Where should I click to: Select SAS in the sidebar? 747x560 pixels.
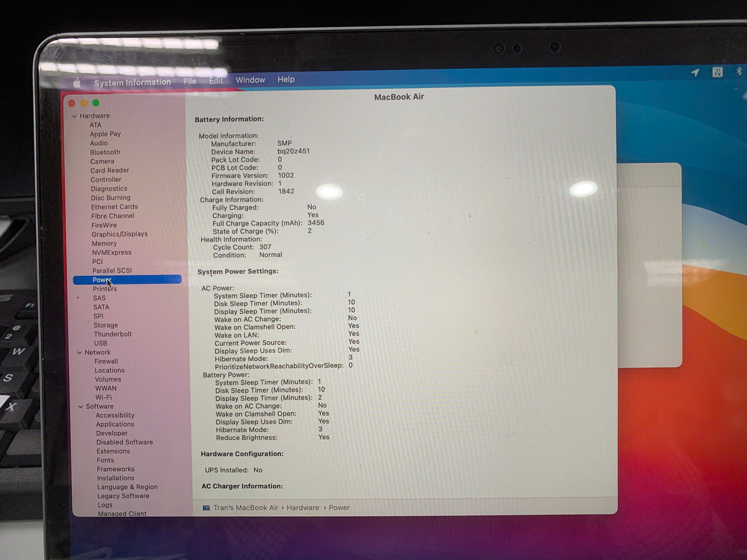[99, 298]
